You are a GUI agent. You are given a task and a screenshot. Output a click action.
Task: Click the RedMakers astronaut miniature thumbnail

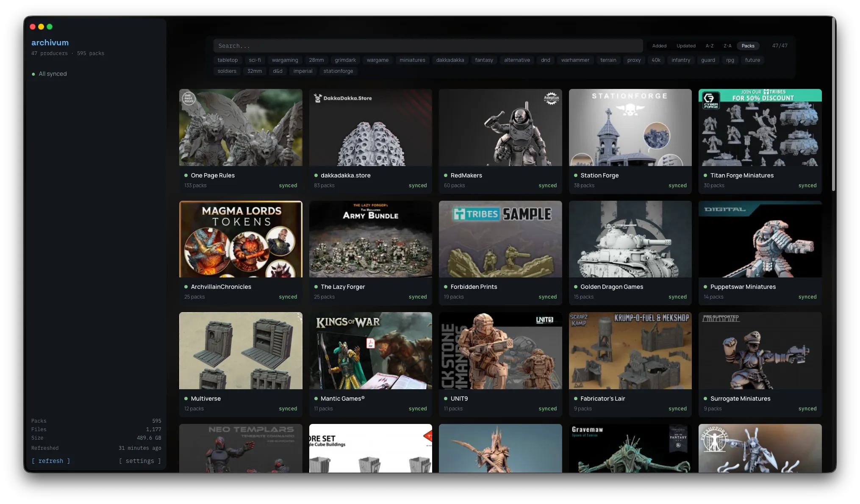click(500, 127)
